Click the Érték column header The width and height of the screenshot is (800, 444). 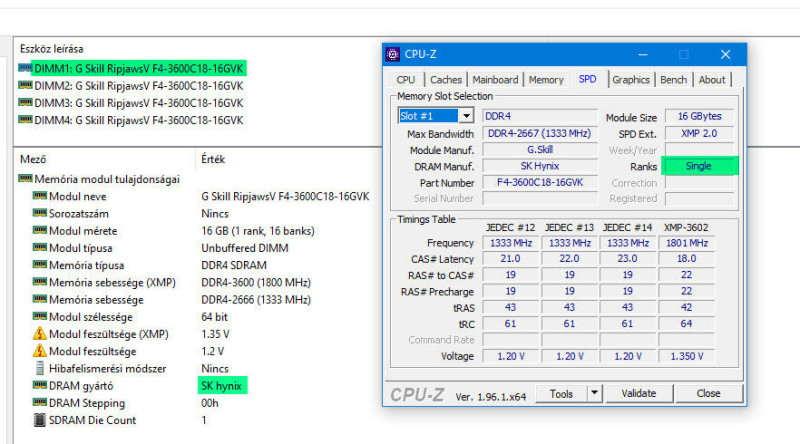[x=213, y=159]
